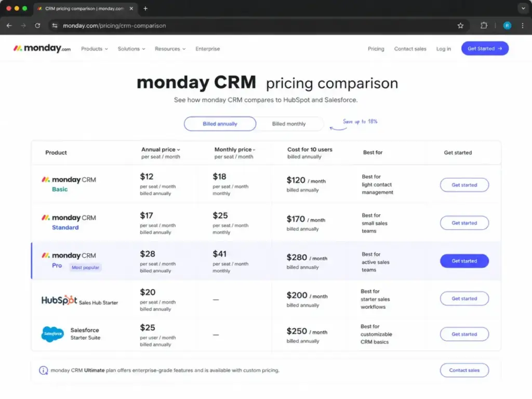Click 'Best for customizable CRM basics' text

(376, 334)
